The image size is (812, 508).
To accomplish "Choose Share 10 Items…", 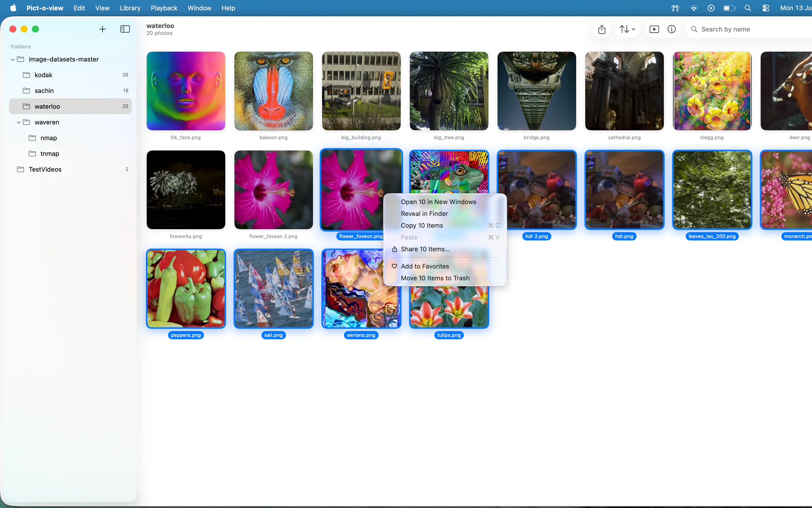I will 445,249.
